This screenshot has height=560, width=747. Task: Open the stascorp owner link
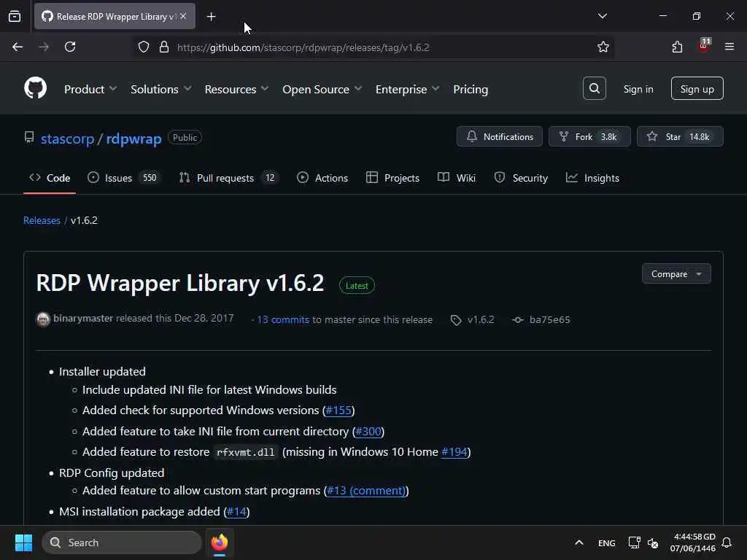(67, 139)
